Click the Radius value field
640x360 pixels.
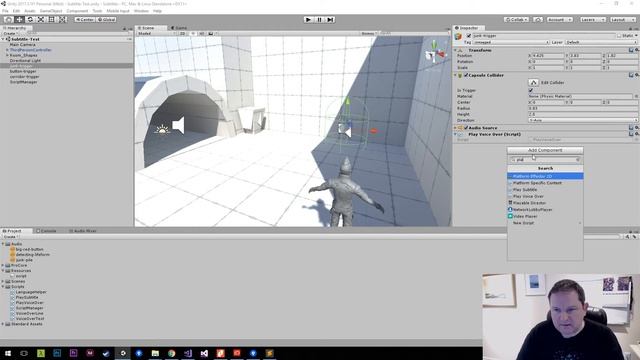[583, 108]
